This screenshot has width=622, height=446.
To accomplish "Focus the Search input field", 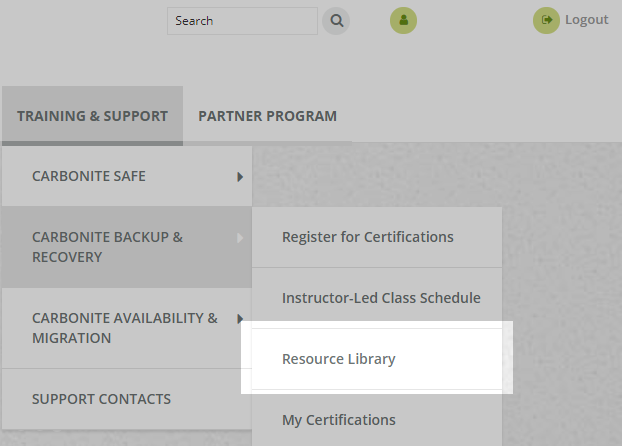I will tap(241, 20).
